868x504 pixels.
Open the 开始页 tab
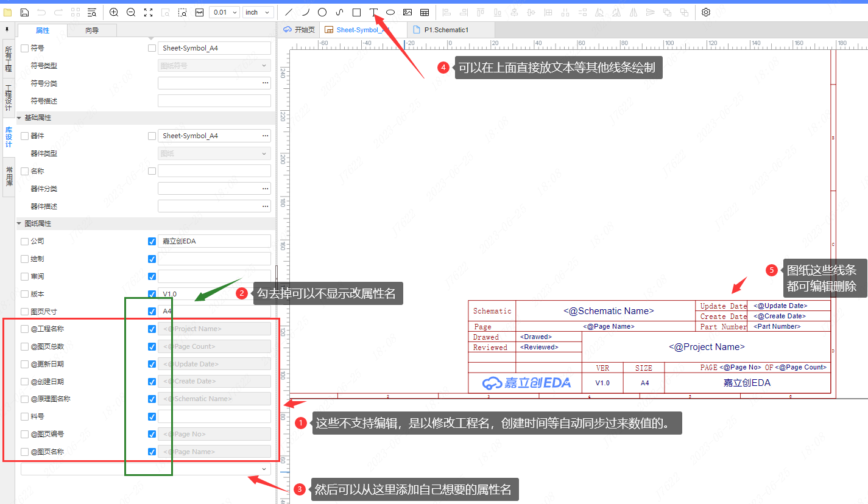[299, 30]
